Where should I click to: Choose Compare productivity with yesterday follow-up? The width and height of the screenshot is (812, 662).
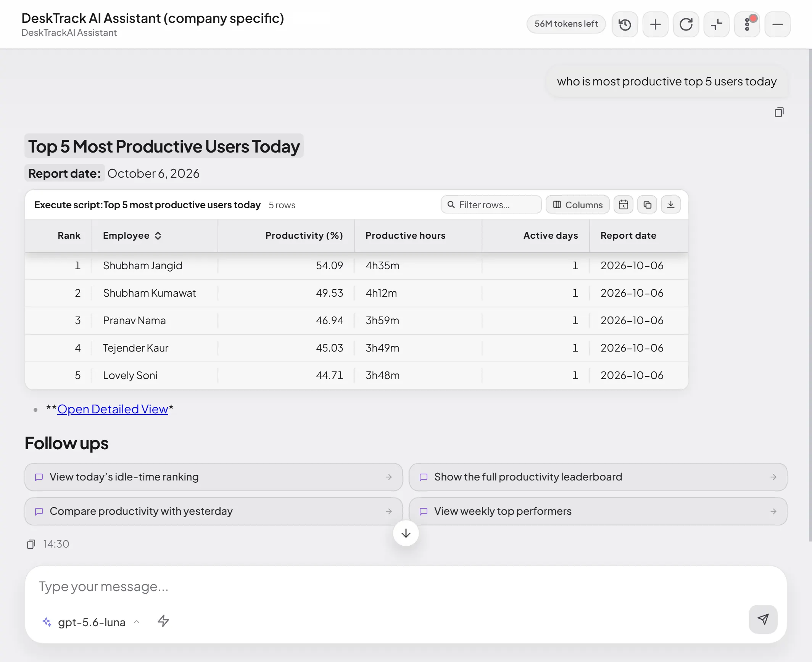214,511
